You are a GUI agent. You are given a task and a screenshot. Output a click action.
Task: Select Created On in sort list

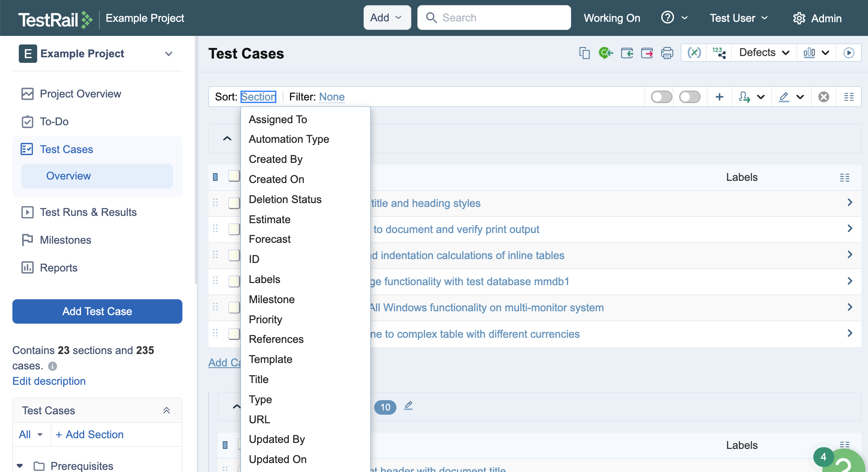click(x=276, y=179)
